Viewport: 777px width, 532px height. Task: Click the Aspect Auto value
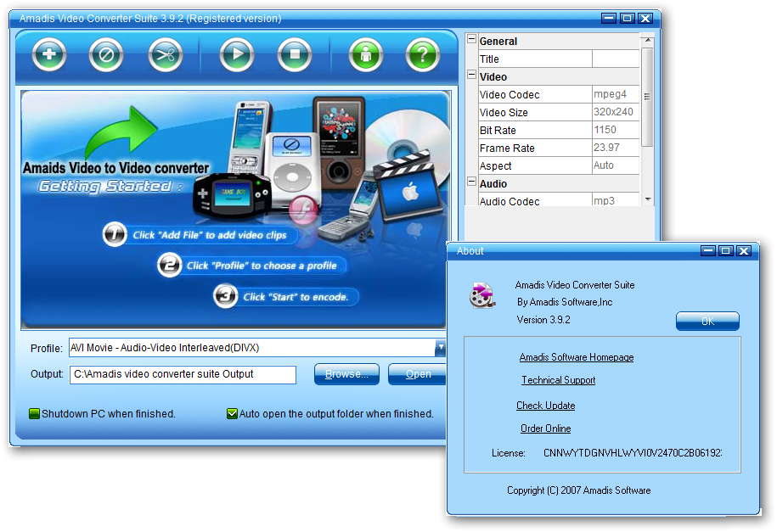point(616,165)
